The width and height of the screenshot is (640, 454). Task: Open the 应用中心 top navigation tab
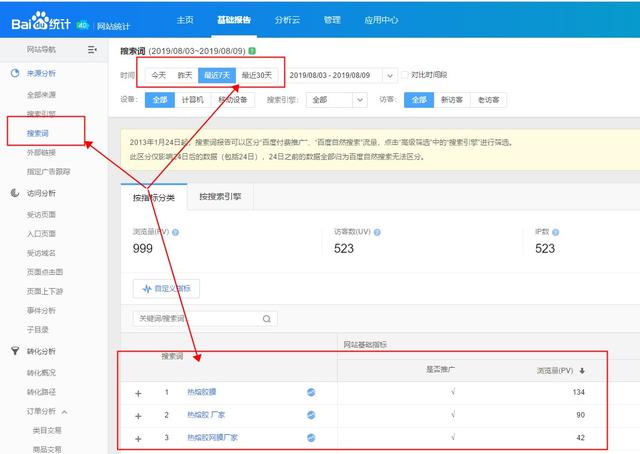381,20
